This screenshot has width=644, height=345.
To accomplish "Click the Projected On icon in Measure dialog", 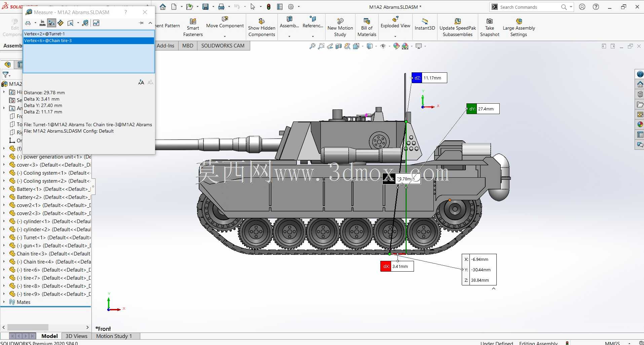I will 71,23.
